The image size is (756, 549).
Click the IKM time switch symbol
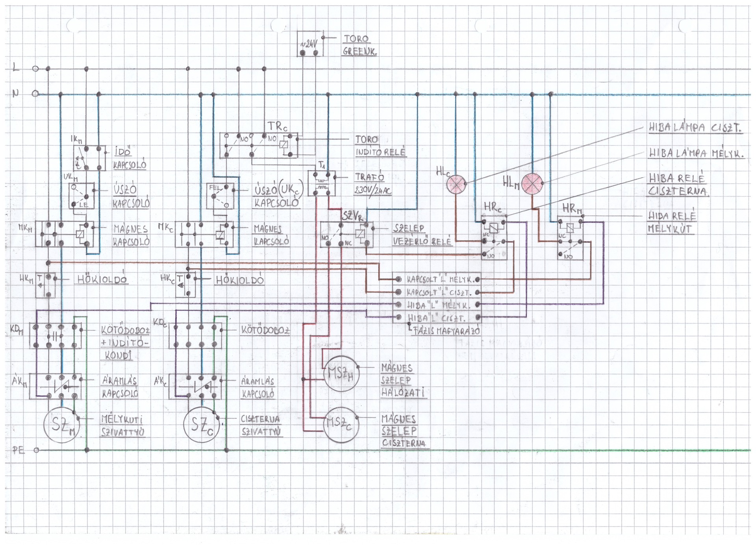pos(89,158)
